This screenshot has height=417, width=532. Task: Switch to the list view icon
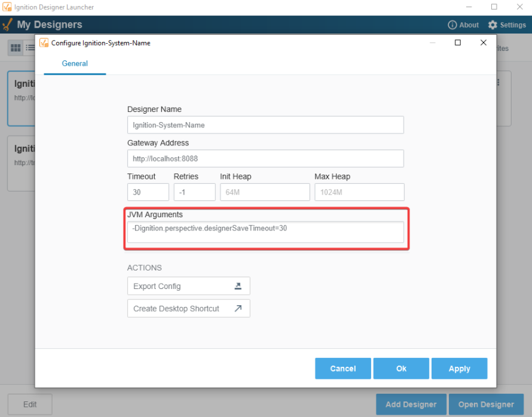[x=30, y=48]
